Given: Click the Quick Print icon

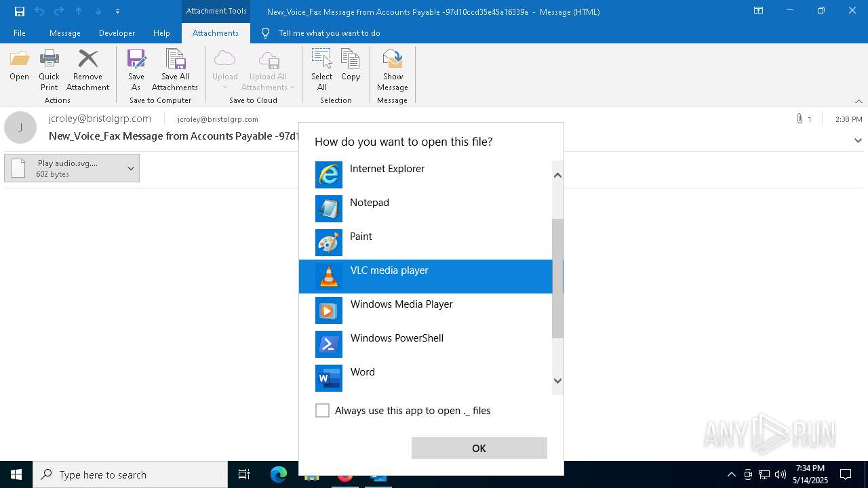Looking at the screenshot, I should tap(49, 70).
